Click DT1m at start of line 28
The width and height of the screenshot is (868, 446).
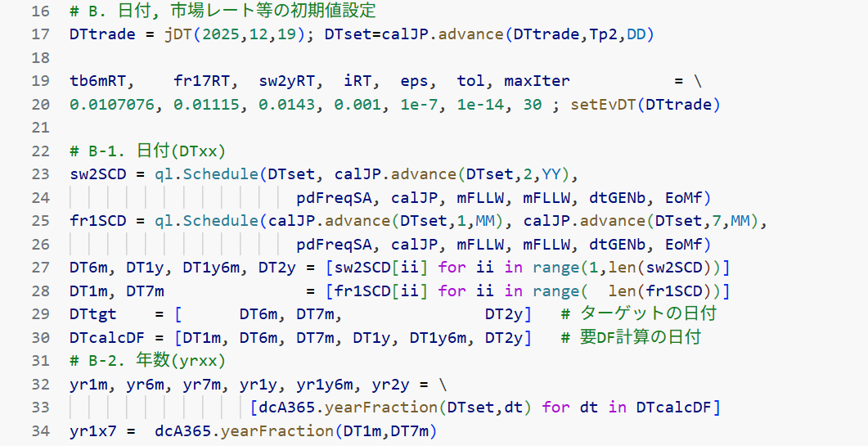[88, 291]
